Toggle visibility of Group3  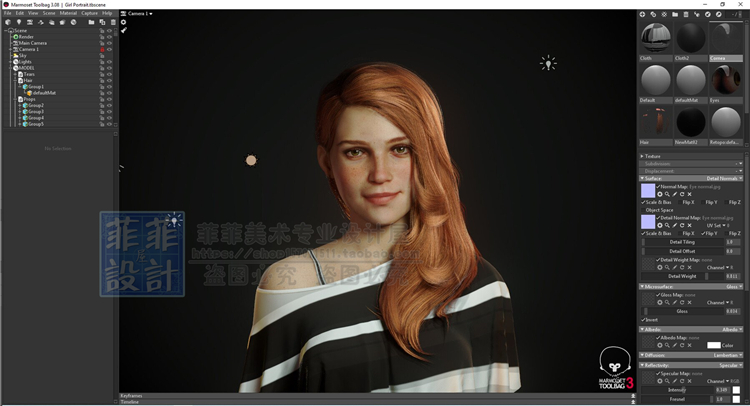coord(110,111)
